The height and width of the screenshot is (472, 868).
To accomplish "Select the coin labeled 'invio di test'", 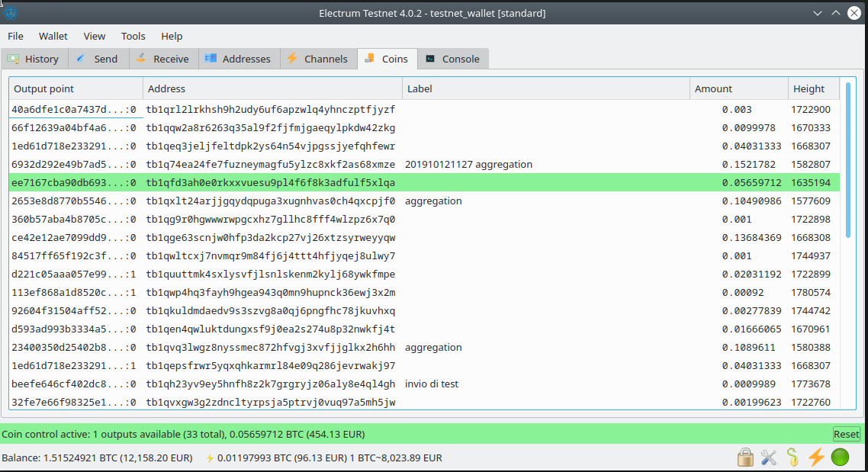I will tap(305, 384).
